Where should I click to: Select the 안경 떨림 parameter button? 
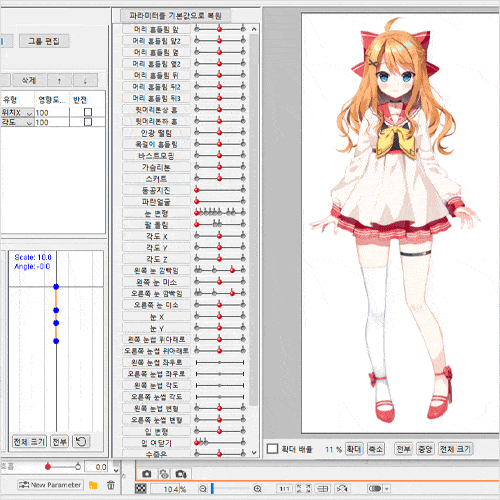[156, 133]
